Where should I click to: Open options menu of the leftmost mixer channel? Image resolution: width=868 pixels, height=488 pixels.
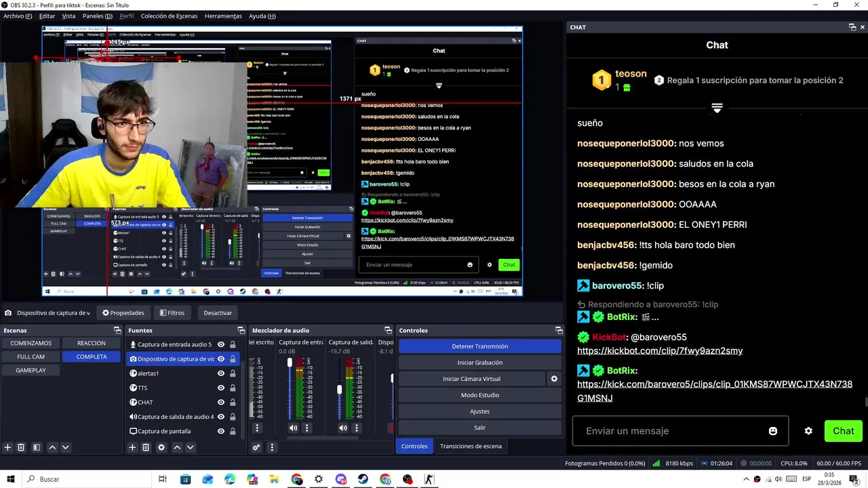point(257,428)
